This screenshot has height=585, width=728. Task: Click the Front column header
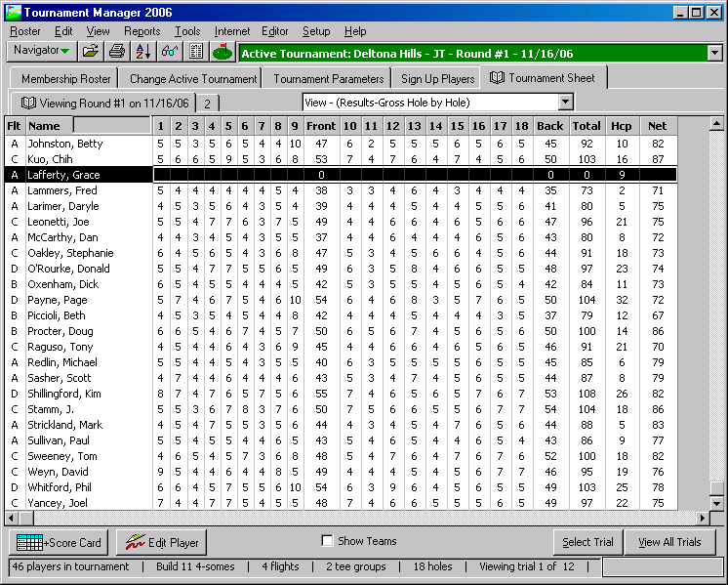click(x=321, y=126)
